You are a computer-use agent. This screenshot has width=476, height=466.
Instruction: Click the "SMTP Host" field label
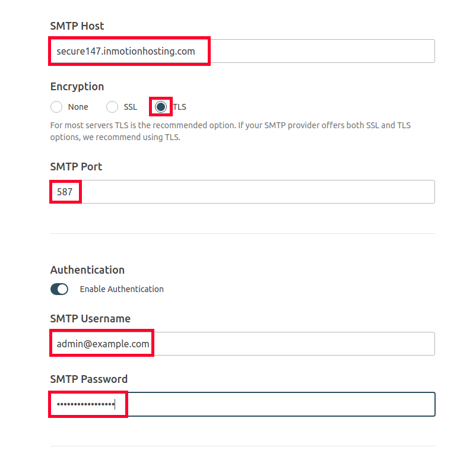pyautogui.click(x=77, y=26)
